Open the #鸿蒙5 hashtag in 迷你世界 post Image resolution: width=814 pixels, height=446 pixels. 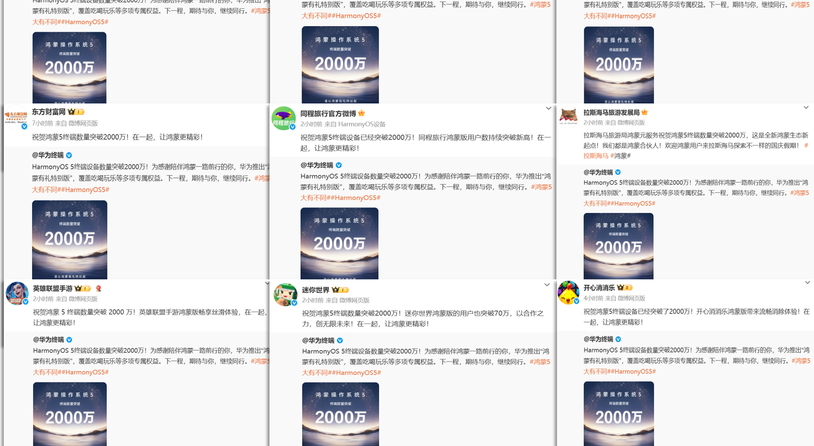(540, 362)
